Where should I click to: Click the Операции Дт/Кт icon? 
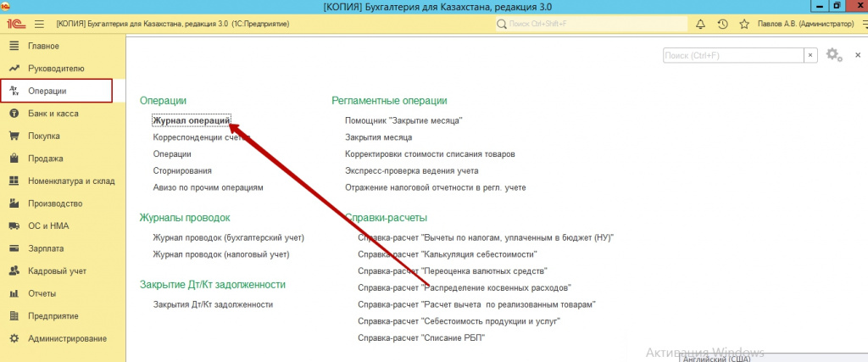click(x=15, y=91)
